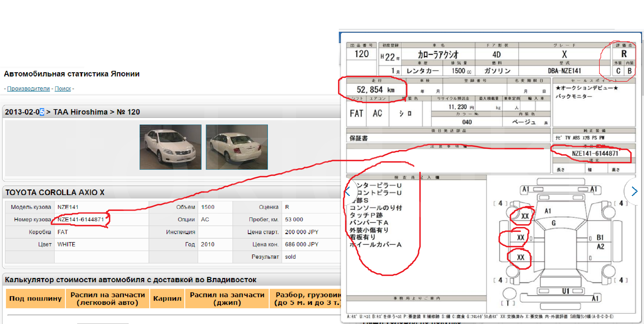Click recycle fee 11,230 on sheet
644x324 pixels.
tap(461, 107)
